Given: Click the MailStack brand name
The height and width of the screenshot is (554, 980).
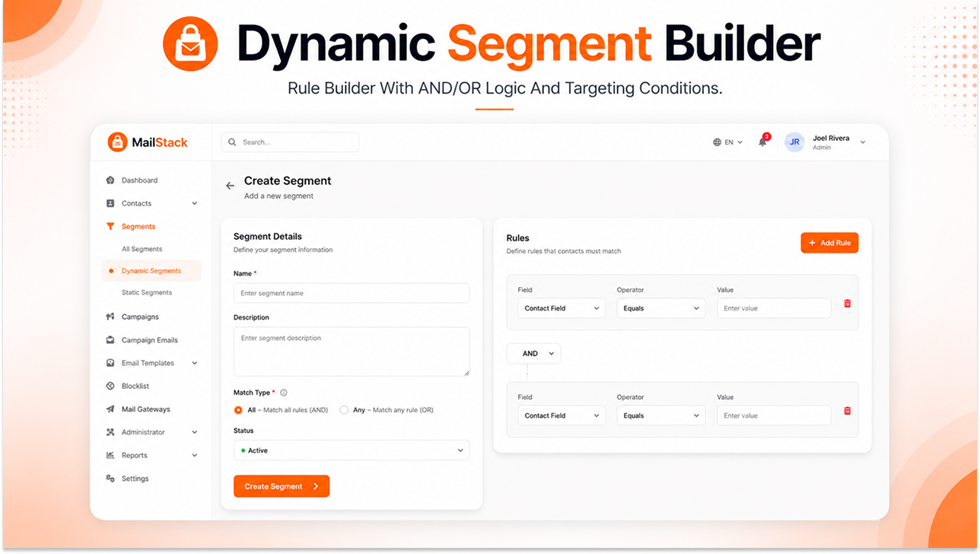Looking at the screenshot, I should tap(160, 142).
